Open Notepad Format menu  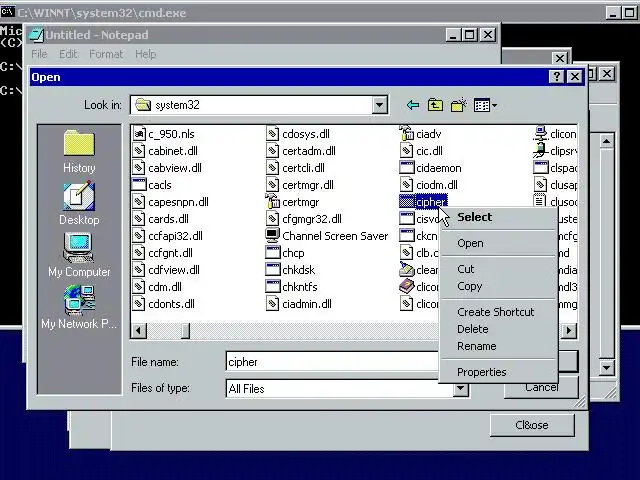click(106, 54)
